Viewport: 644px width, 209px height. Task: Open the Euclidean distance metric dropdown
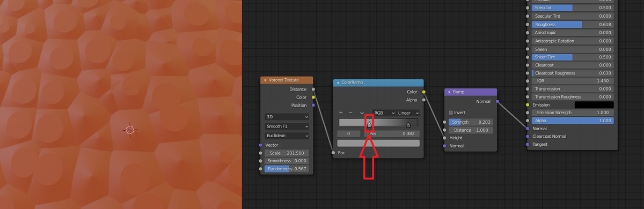click(x=287, y=136)
